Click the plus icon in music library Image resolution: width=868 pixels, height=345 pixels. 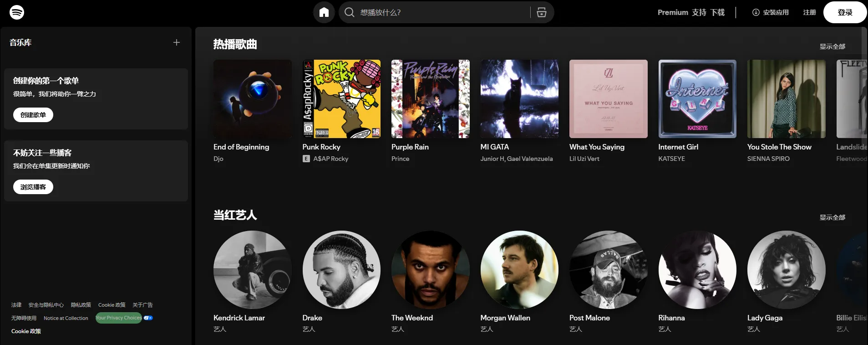(x=177, y=42)
